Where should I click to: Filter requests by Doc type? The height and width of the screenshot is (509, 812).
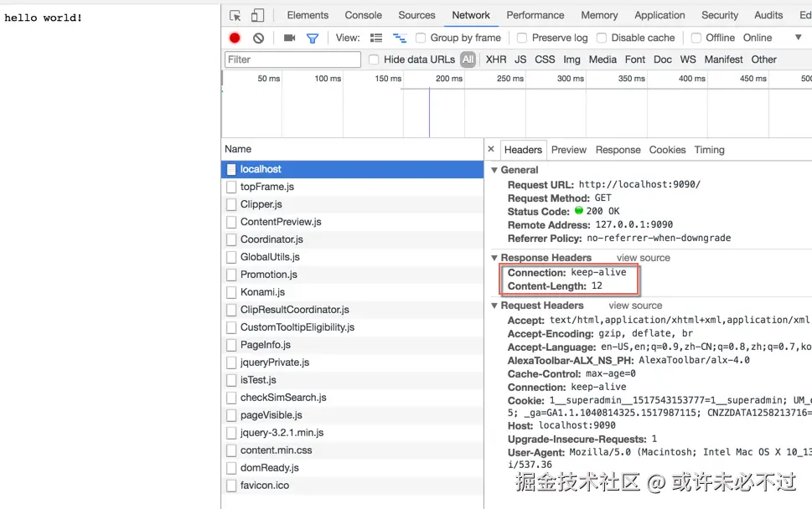click(662, 59)
